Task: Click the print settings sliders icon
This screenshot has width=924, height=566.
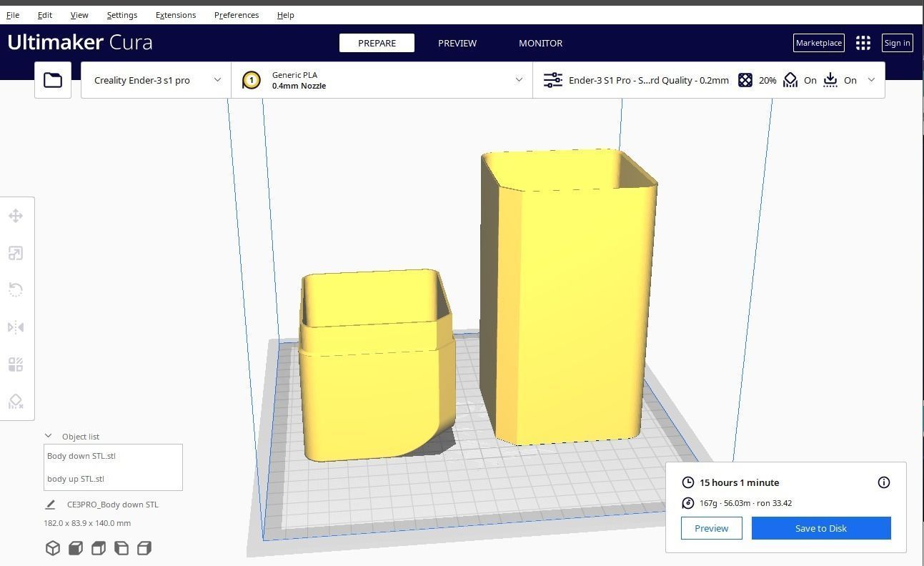Action: point(553,80)
